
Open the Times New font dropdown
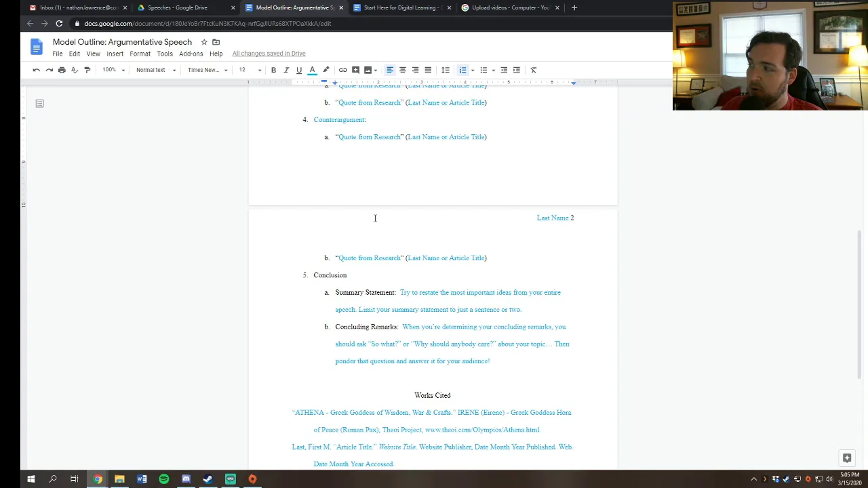208,70
